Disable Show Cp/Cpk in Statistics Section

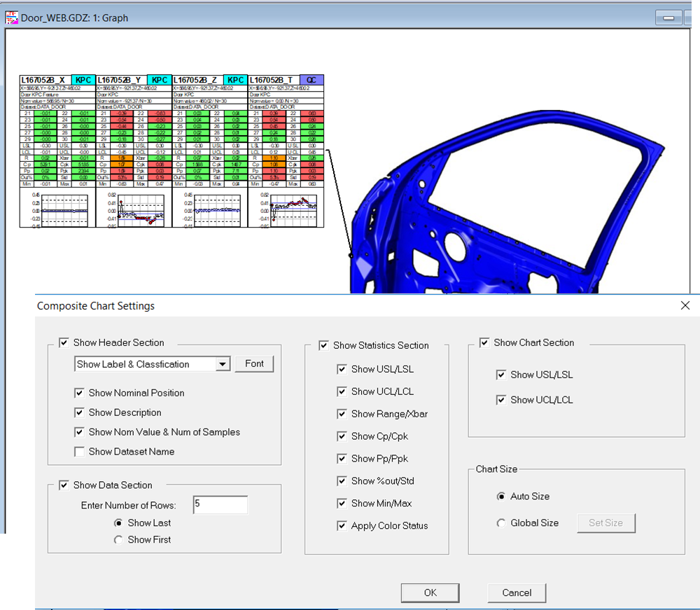coord(342,436)
